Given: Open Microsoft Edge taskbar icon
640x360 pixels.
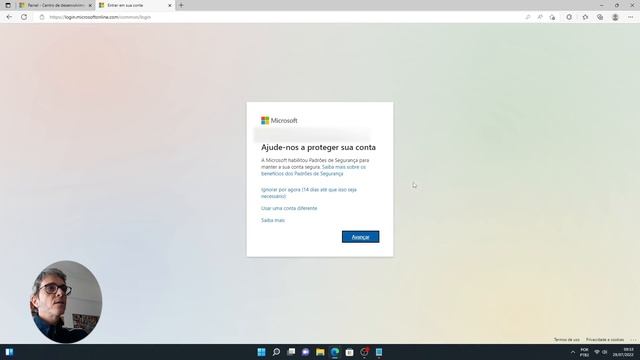Looking at the screenshot, I should coord(335,352).
